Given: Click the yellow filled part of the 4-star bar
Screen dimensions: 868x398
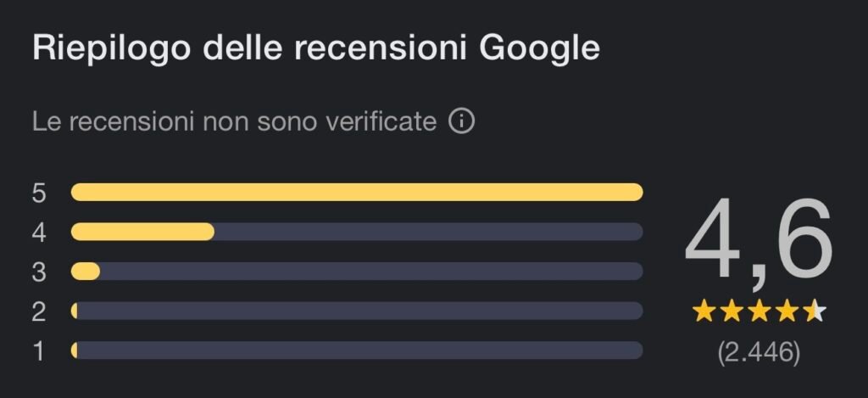Looking at the screenshot, I should pos(142,232).
